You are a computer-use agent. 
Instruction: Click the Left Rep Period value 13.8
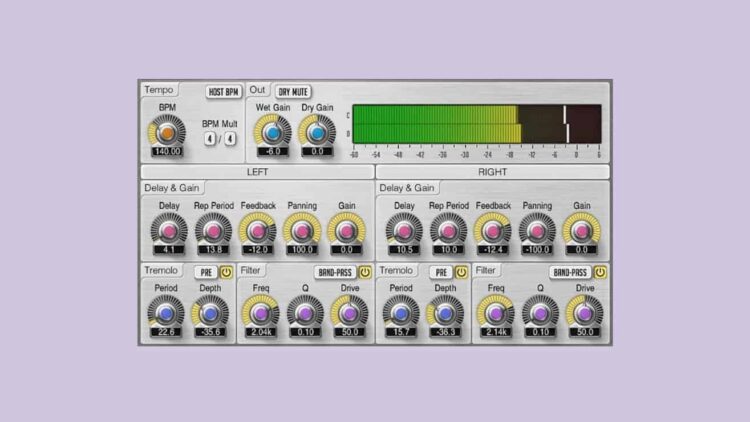coord(213,250)
